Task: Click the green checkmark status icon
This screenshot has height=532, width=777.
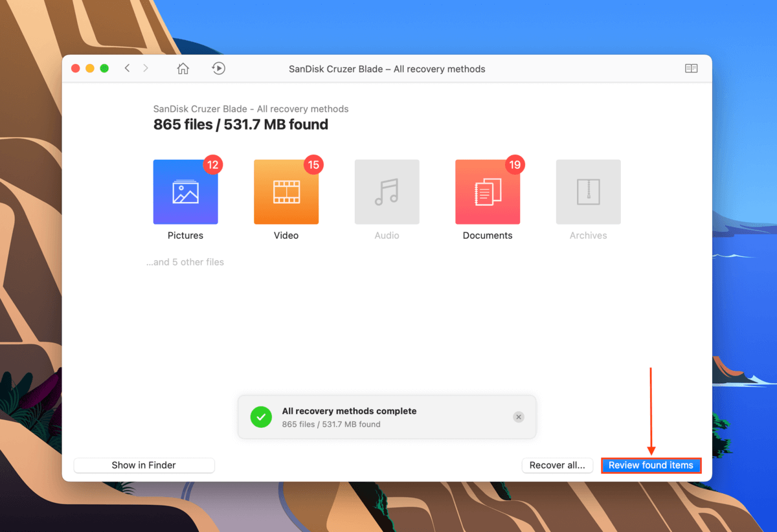Action: coord(261,417)
